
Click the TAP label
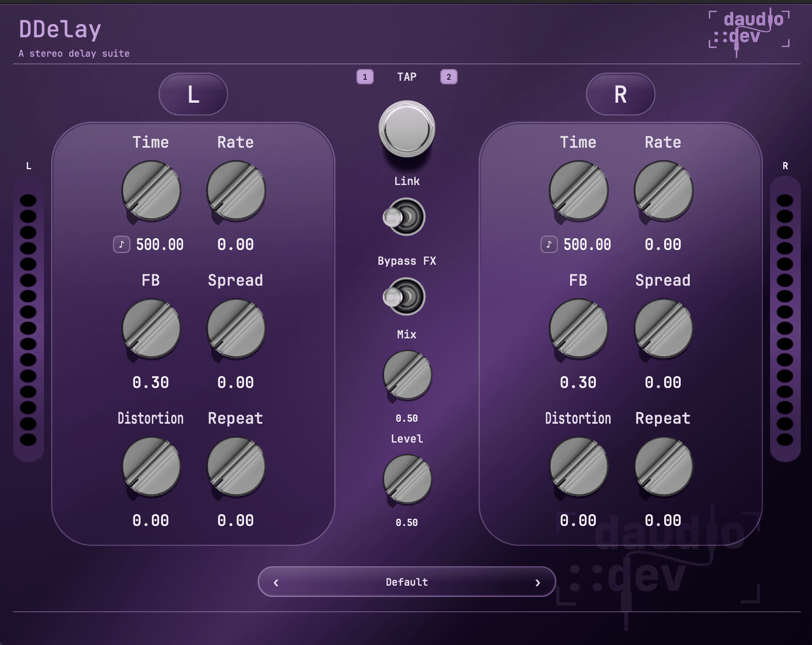[x=407, y=77]
